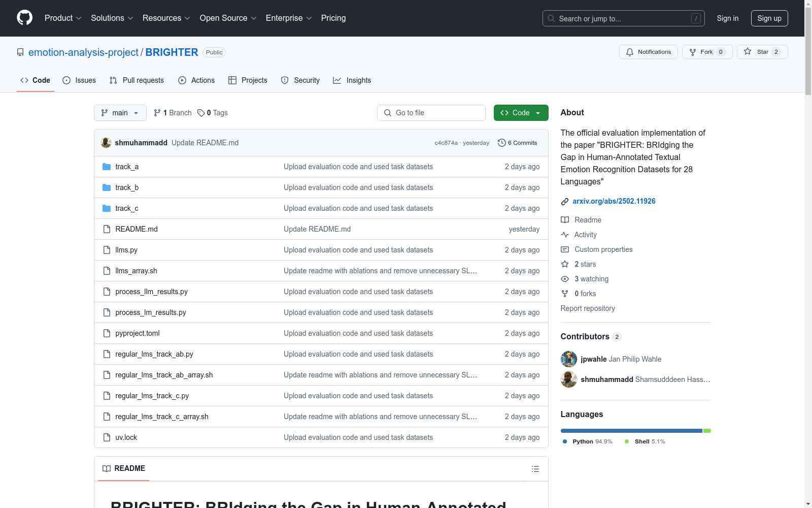This screenshot has width=812, height=508.
Task: Go to the Security tab
Action: tap(300, 80)
